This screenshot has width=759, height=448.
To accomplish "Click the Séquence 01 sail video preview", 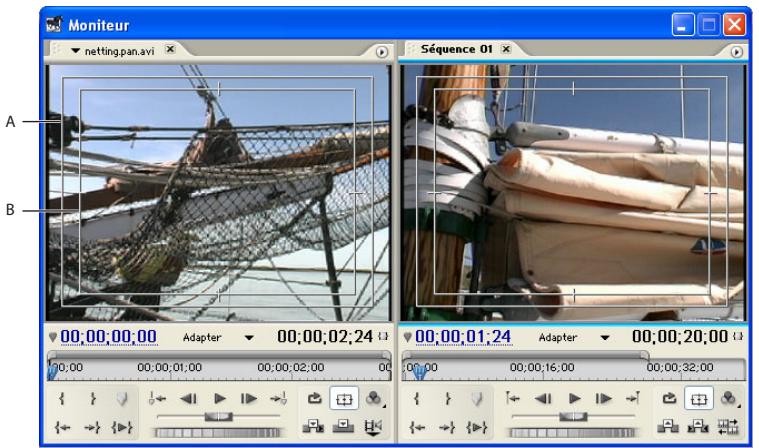I will (x=573, y=193).
